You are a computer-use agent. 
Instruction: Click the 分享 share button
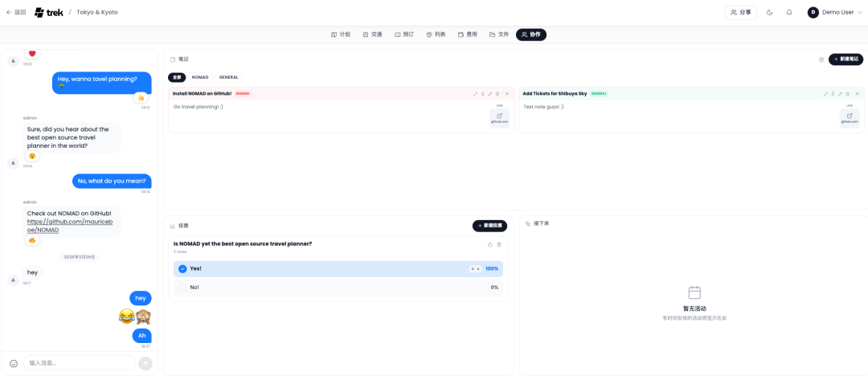click(741, 12)
